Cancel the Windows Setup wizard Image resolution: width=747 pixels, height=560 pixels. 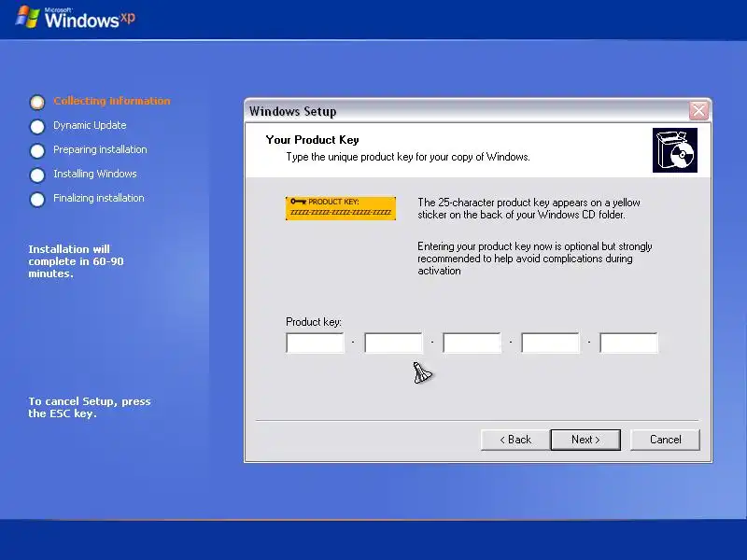665,440
